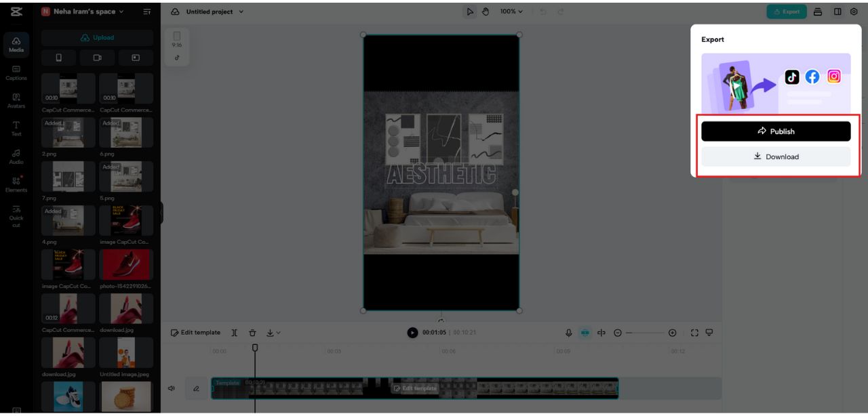The image size is (868, 416).
Task: Select first CapCut Commerce video thumbnail
Action: [68, 89]
